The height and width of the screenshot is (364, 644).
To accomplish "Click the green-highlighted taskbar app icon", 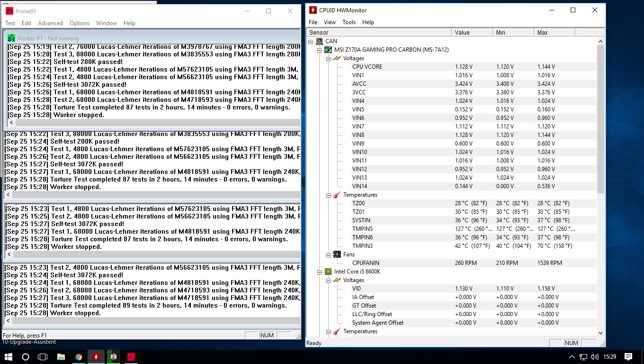I will pyautogui.click(x=114, y=356).
